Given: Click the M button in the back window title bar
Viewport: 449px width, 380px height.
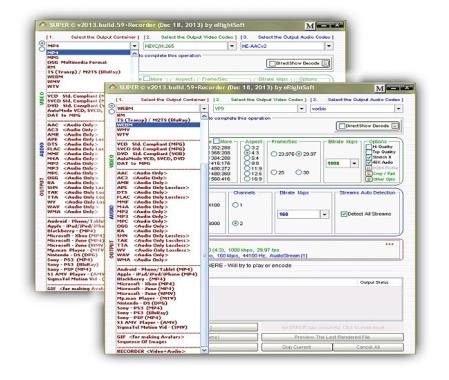Looking at the screenshot, I should pyautogui.click(x=310, y=26).
